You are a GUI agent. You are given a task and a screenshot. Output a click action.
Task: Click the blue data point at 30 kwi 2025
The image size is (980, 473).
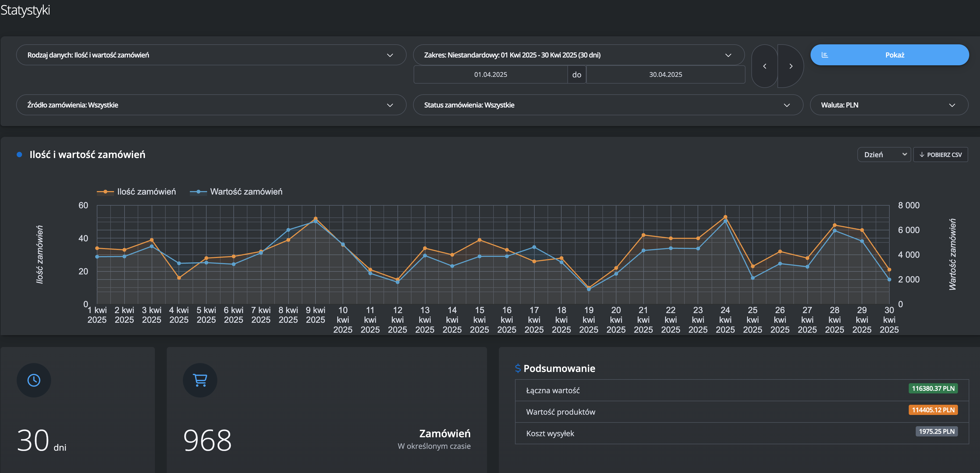click(889, 279)
